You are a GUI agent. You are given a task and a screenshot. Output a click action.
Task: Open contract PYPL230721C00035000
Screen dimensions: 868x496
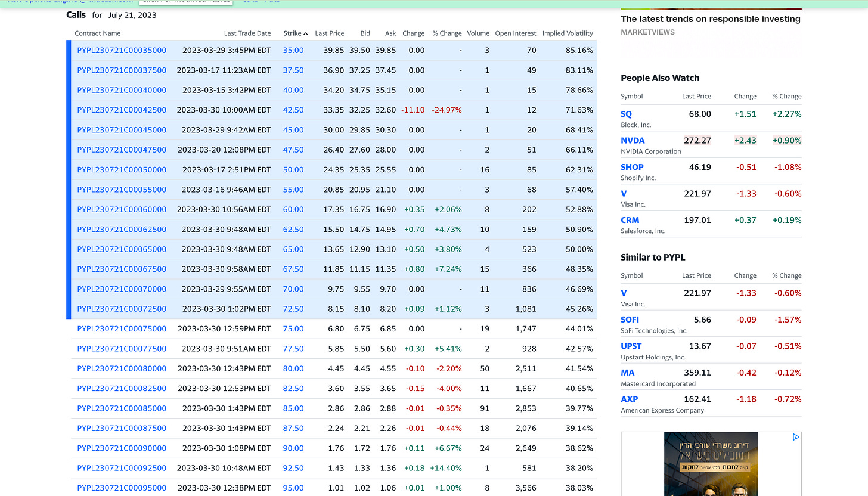click(122, 51)
